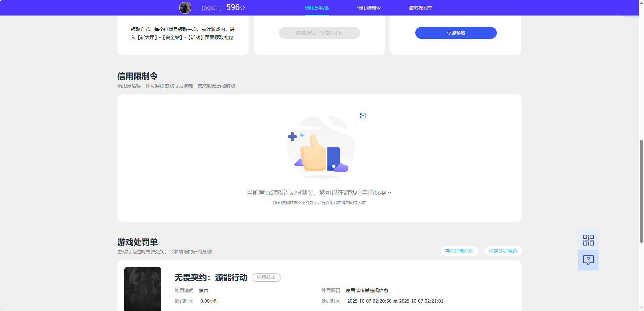Click the disabled 健康游戏，领信用礼包 button
This screenshot has height=311, width=644.
[x=319, y=33]
